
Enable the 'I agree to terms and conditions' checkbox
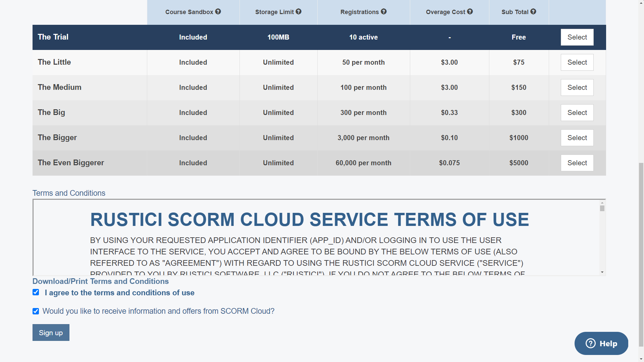[x=36, y=292]
